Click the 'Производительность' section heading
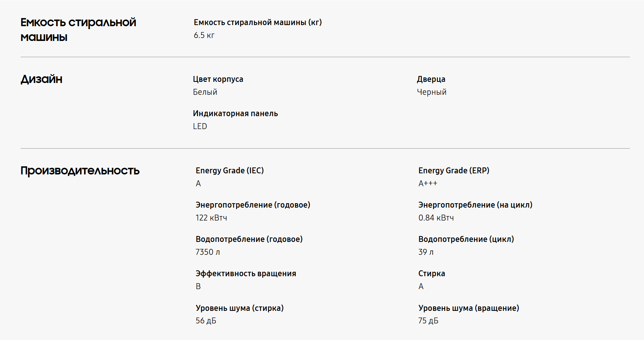Image resolution: width=644 pixels, height=340 pixels. tap(80, 170)
